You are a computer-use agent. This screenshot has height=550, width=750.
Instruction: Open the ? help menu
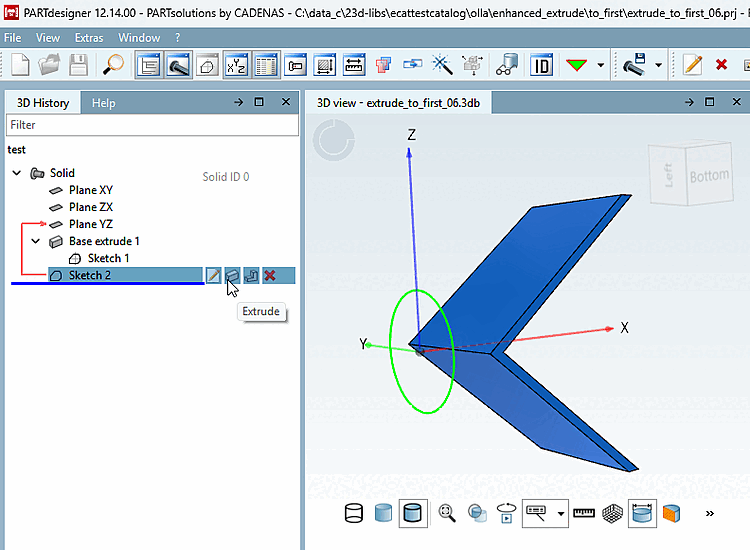coord(177,37)
